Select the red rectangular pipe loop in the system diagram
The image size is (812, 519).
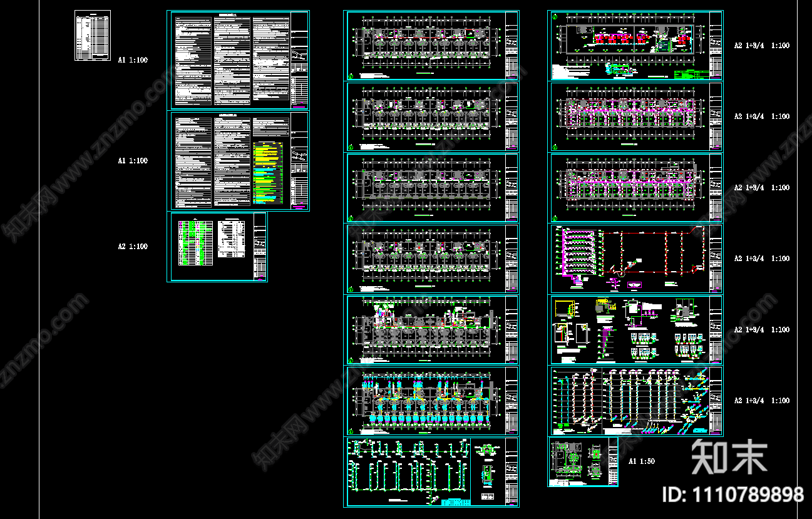click(x=652, y=252)
